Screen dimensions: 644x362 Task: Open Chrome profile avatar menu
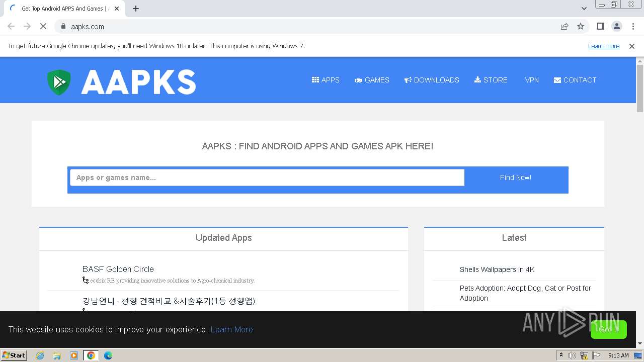tap(616, 26)
